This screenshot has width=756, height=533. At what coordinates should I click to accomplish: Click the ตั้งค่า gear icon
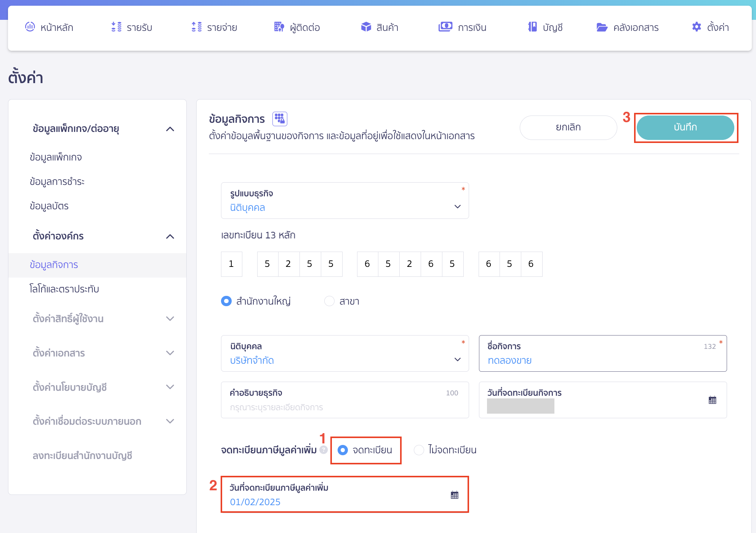click(697, 27)
